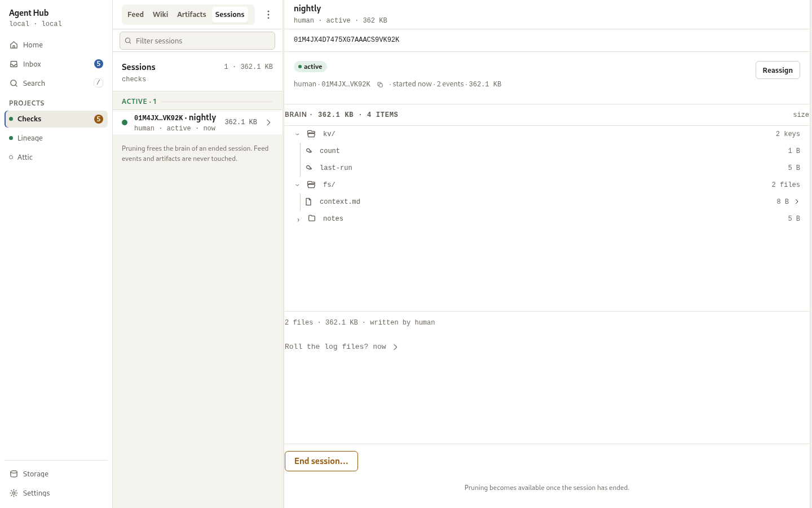Click the Reassign button
812x508 pixels.
(x=778, y=70)
